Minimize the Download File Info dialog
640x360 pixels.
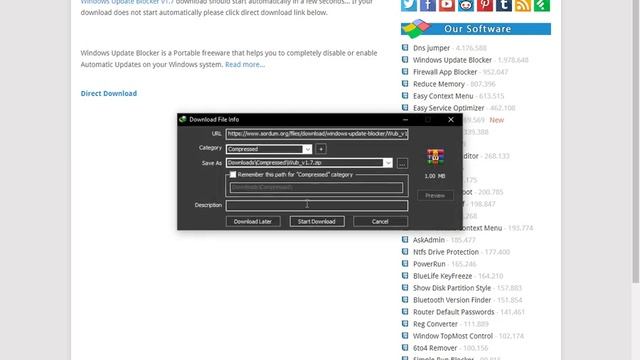pos(405,120)
